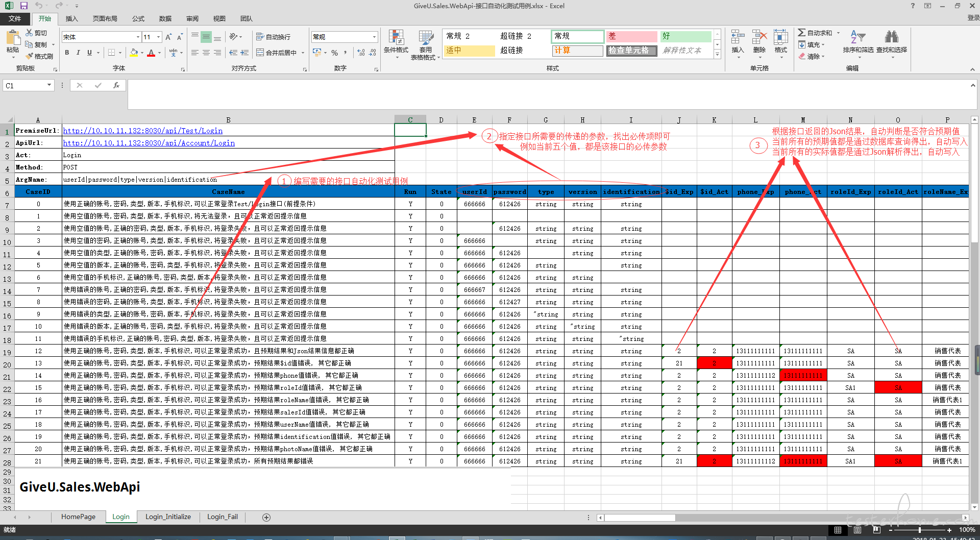Click the Cut scissors icon

click(x=29, y=33)
